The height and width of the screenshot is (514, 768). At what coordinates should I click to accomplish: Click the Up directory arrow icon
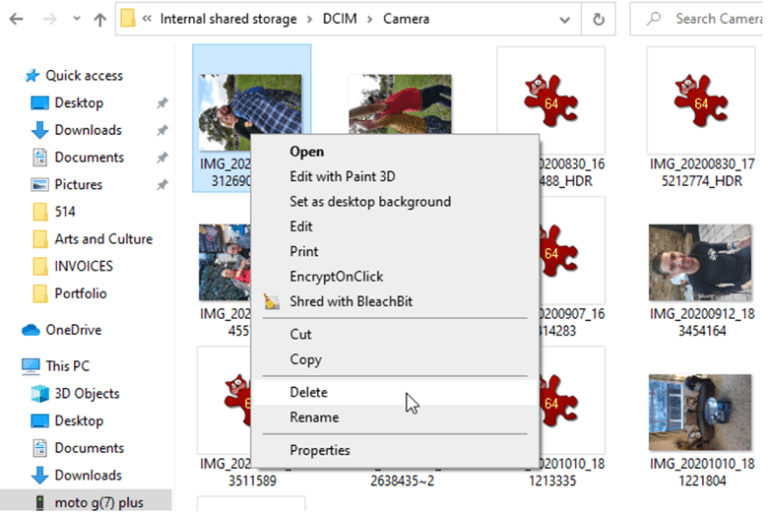pos(99,19)
